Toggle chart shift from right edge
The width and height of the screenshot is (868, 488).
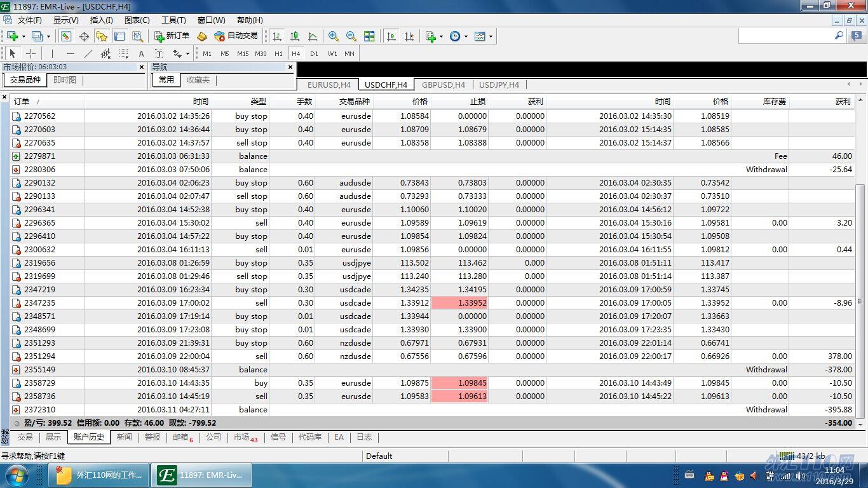coord(409,36)
